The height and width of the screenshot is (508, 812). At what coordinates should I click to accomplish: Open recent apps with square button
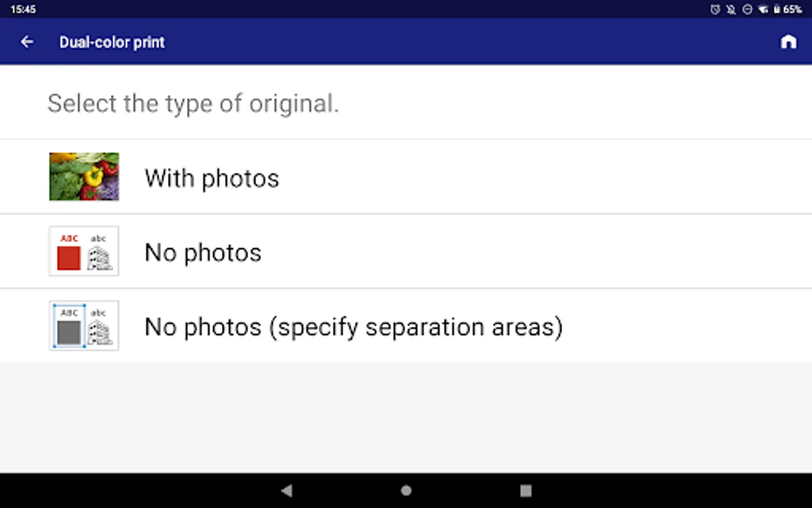click(526, 490)
